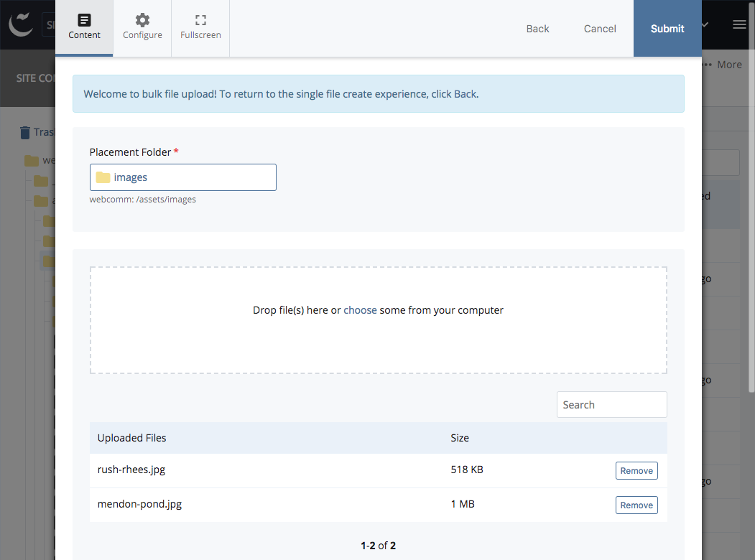The height and width of the screenshot is (560, 755).
Task: Click the Back button
Action: tap(537, 29)
